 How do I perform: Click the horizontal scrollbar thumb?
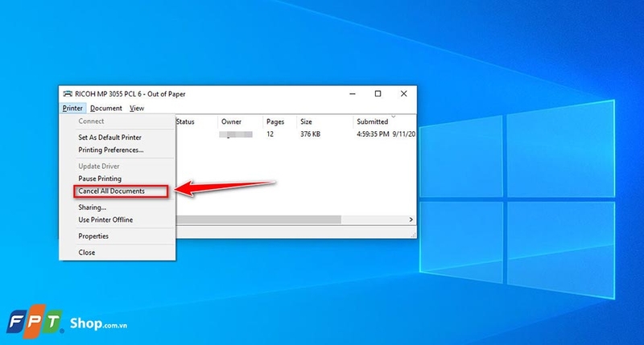coord(258,220)
